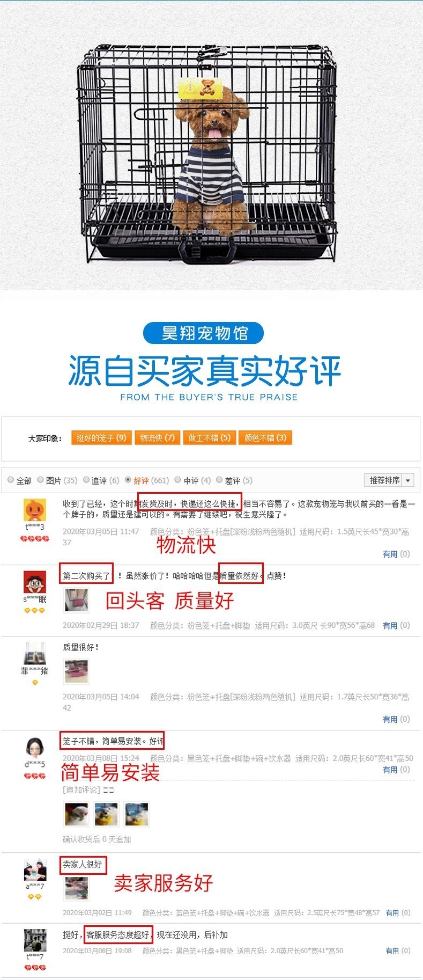Click reviewer a***7 couple avatar icon
The height and width of the screenshot is (980, 423).
35,870
